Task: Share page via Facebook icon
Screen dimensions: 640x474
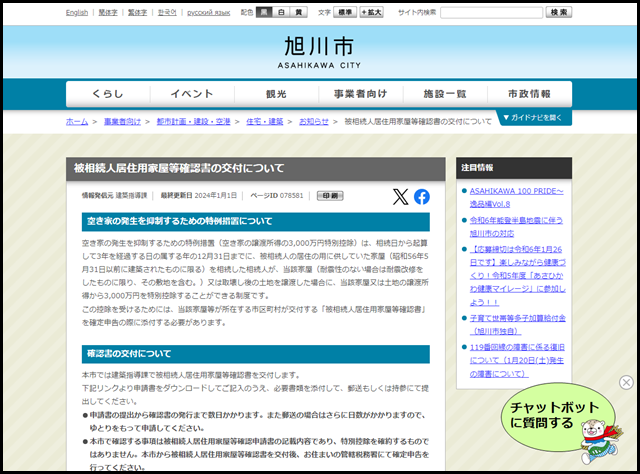Action: pos(422,197)
